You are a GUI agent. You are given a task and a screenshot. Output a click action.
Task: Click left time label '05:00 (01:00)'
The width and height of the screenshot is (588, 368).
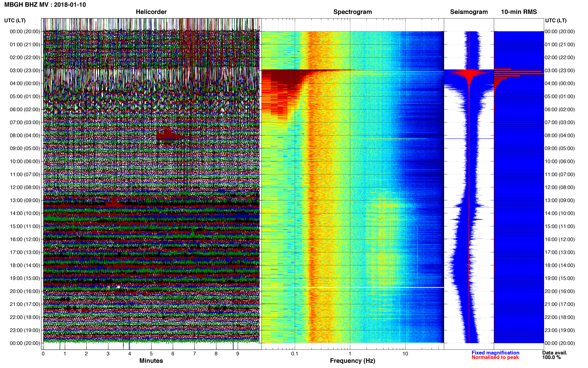(25, 96)
